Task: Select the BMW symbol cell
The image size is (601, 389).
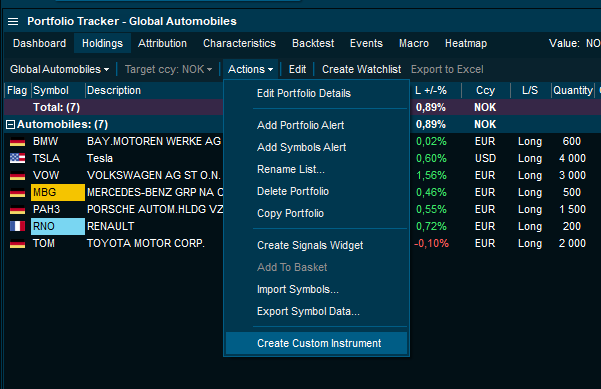Action: [x=58, y=141]
